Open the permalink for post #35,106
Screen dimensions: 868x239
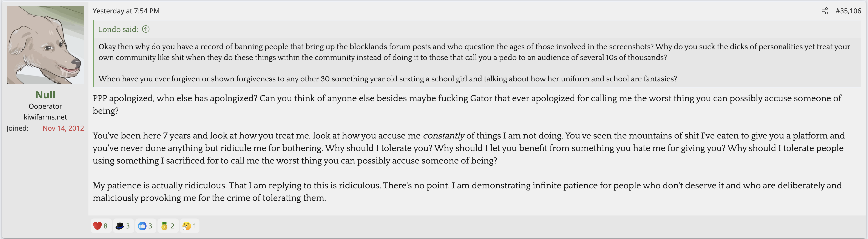tap(848, 11)
